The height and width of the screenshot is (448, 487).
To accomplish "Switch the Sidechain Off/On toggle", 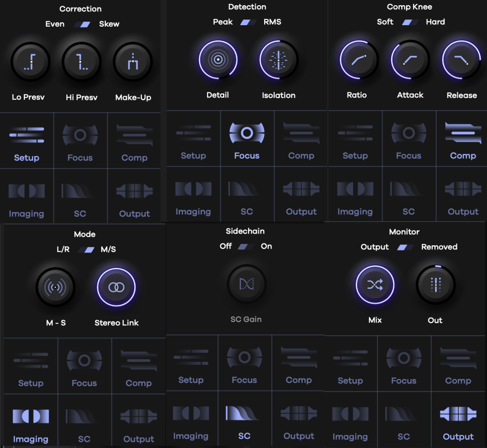I will pos(246,246).
